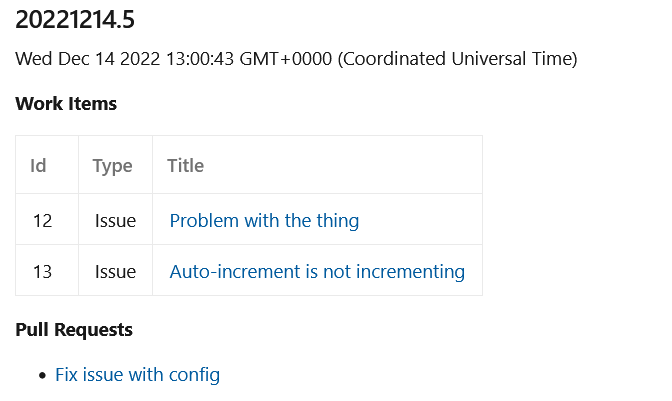
Task: Click the "Issue" type cell for item 12
Action: tap(115, 220)
